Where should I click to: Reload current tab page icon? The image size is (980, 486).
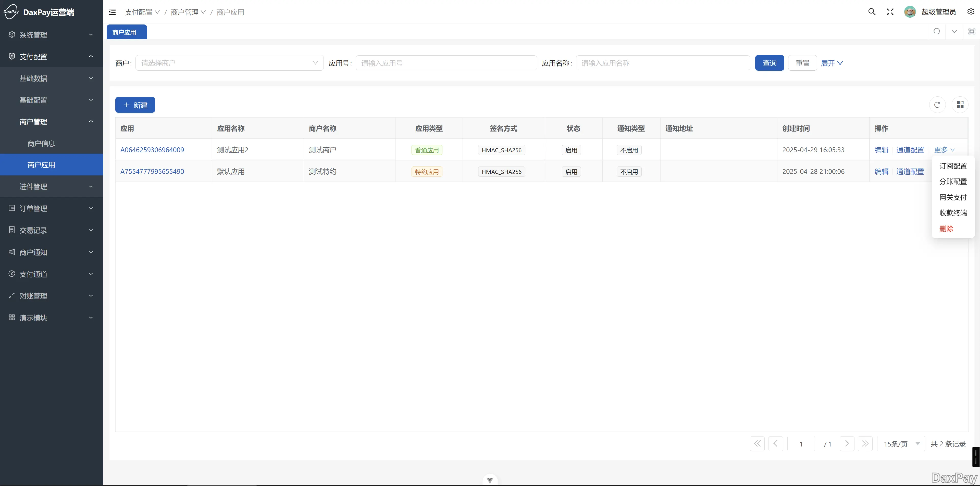(937, 32)
